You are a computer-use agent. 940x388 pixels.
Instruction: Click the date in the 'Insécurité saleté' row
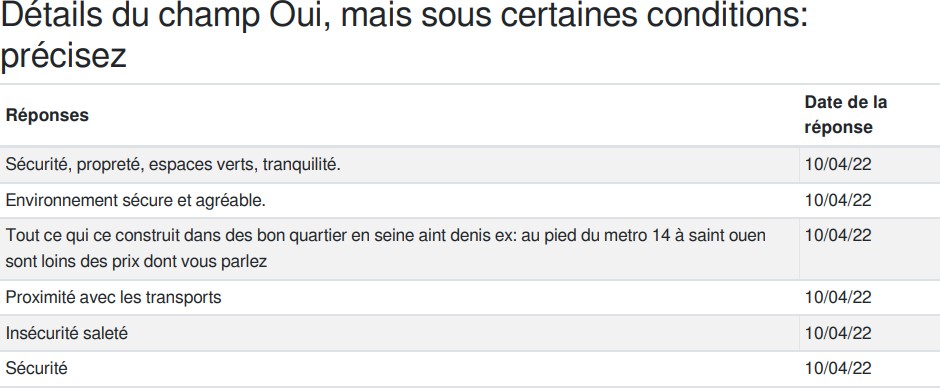pyautogui.click(x=837, y=333)
